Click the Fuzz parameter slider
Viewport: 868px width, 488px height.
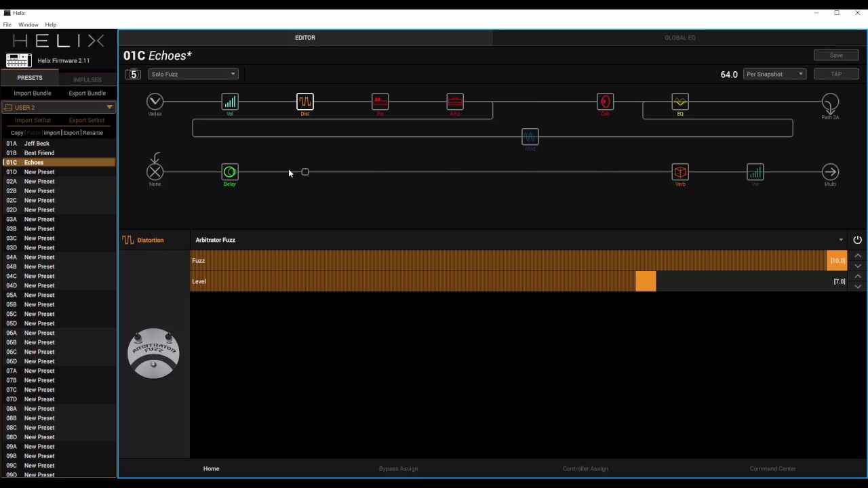[x=519, y=261]
